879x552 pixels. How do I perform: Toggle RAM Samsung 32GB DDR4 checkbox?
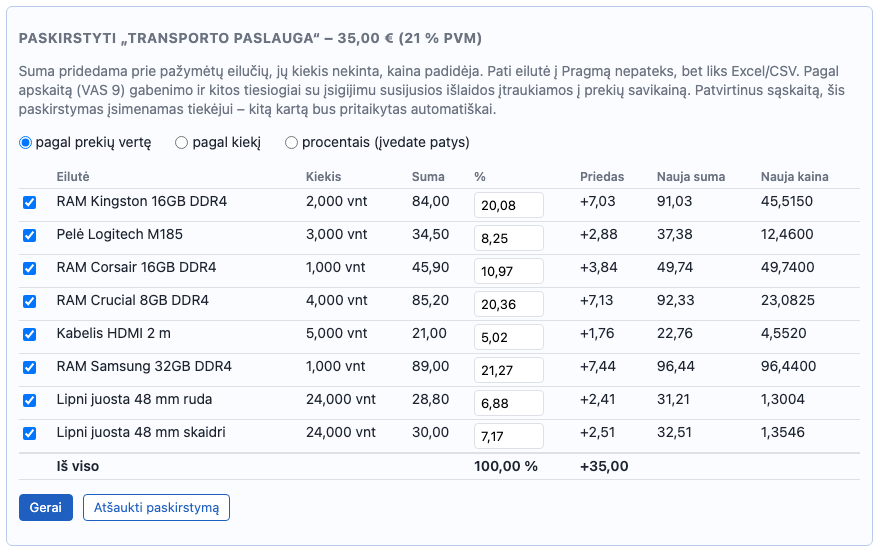[30, 368]
